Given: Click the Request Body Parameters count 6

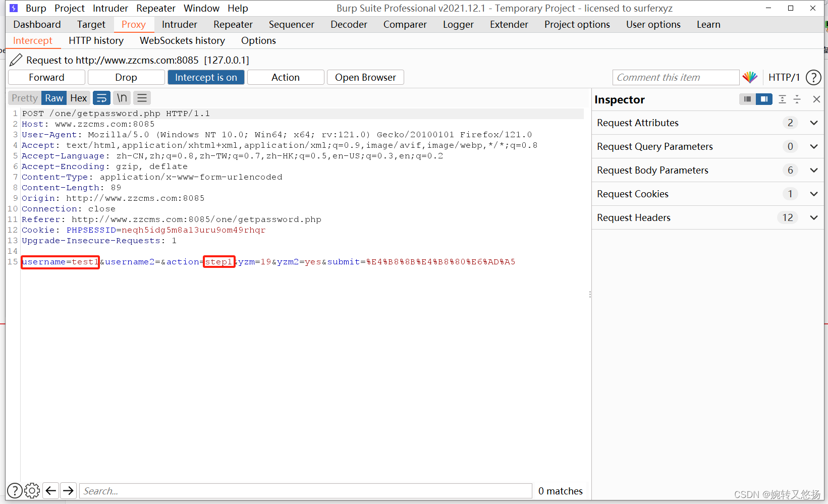Looking at the screenshot, I should click(790, 170).
